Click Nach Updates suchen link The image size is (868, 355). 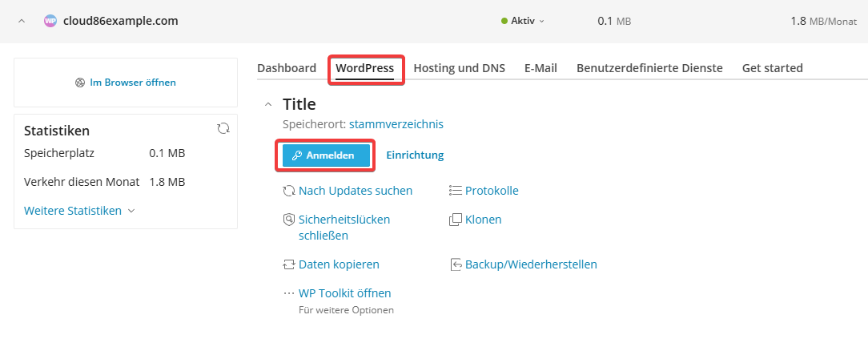pyautogui.click(x=356, y=191)
